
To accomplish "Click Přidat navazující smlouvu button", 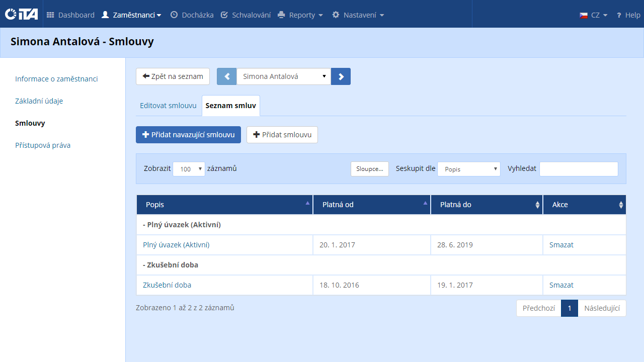I will coord(188,135).
